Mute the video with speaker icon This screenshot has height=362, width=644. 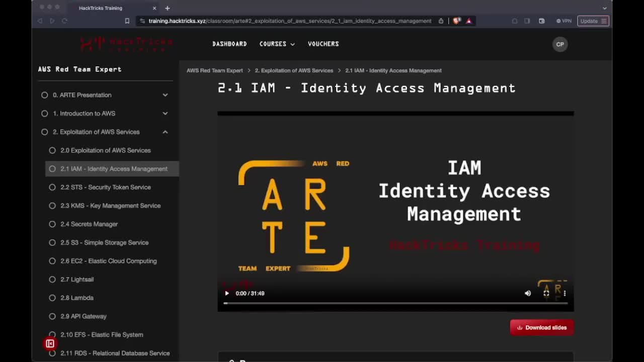click(x=528, y=293)
